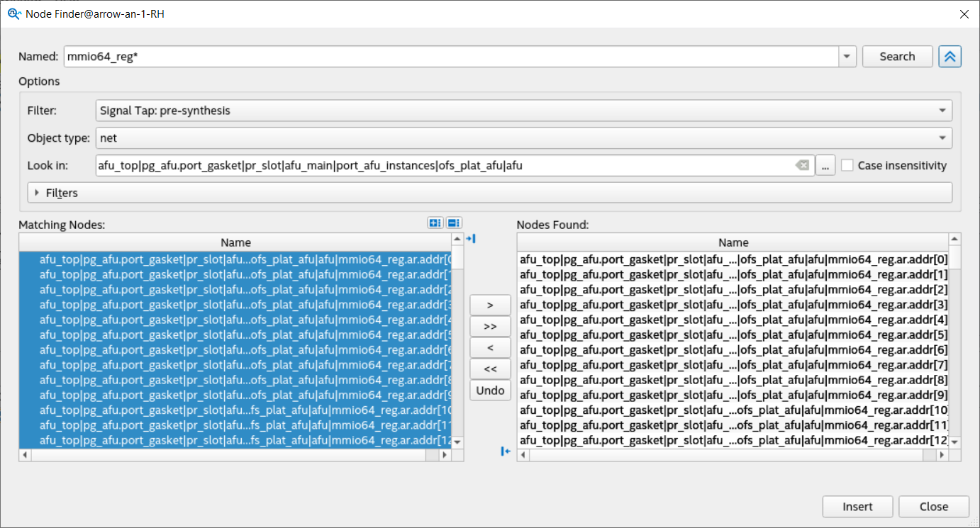This screenshot has height=528, width=980.
Task: Add selected node with single > button
Action: click(x=490, y=305)
